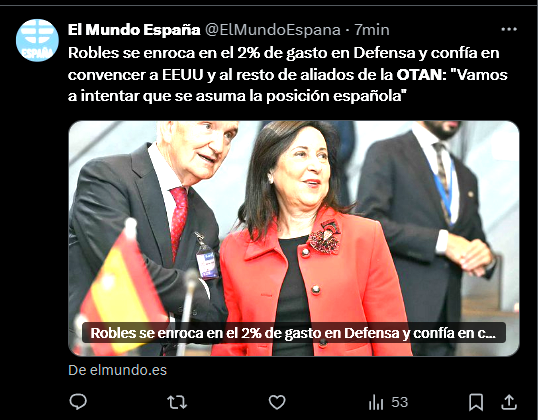Toggle the bookmark icon on the tweet
This screenshot has width=538, height=420.
click(x=476, y=402)
